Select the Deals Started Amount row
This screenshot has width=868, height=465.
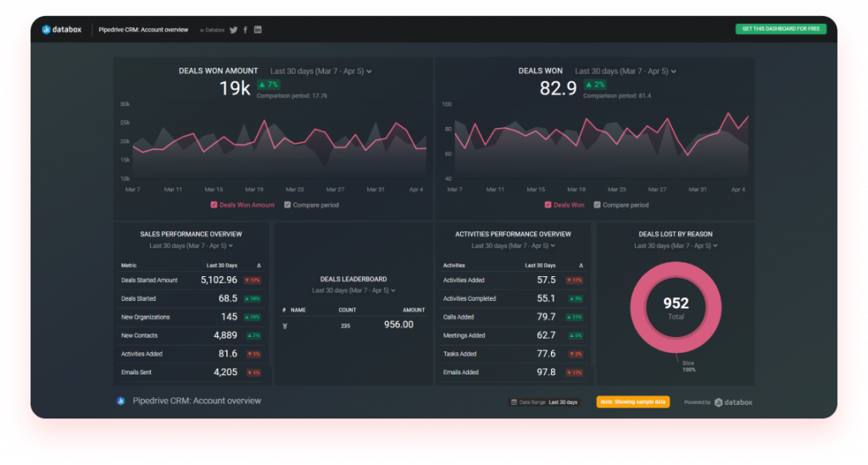[x=191, y=280]
